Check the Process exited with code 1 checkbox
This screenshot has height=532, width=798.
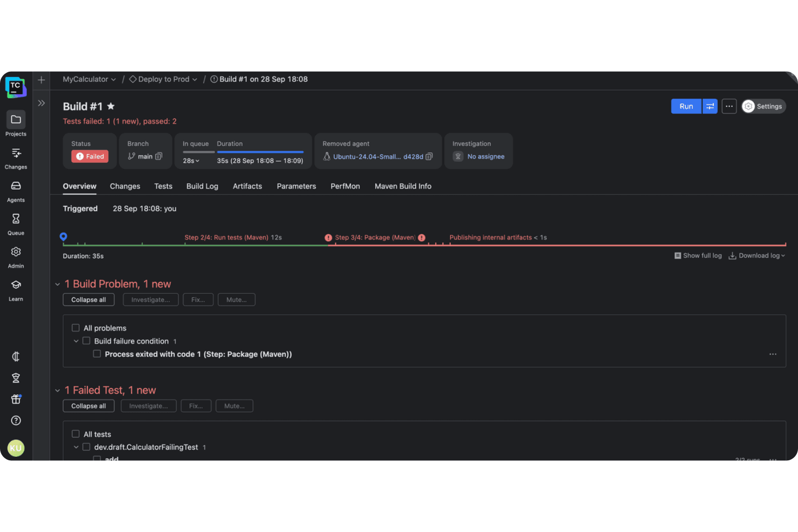[97, 354]
